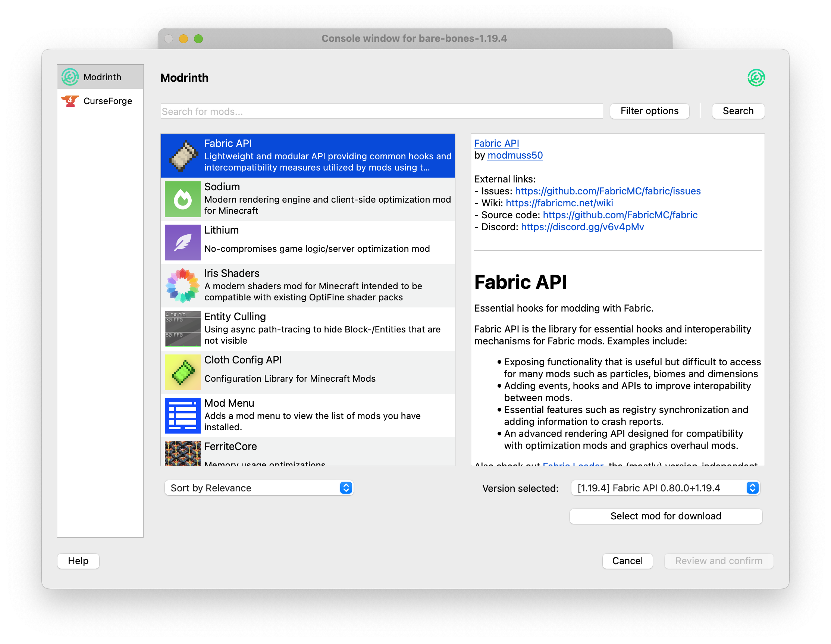The image size is (831, 644).
Task: Click the Sodium mod icon
Action: 182,199
